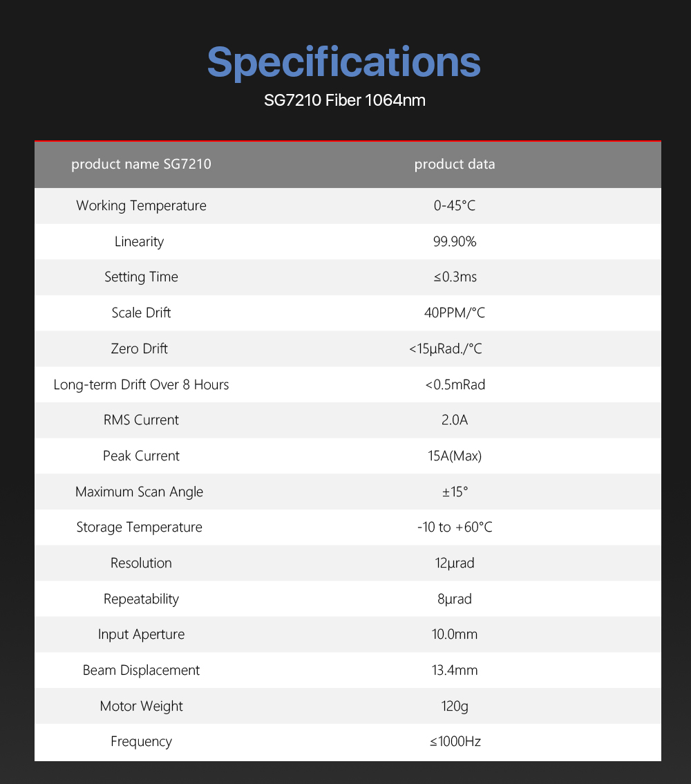This screenshot has width=691, height=784.
Task: Click the ≤1000Hz frequency value
Action: [455, 742]
